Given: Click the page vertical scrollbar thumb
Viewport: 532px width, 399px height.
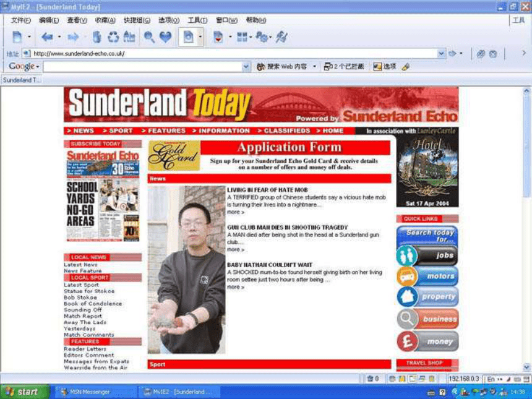Looking at the screenshot, I should [x=526, y=146].
